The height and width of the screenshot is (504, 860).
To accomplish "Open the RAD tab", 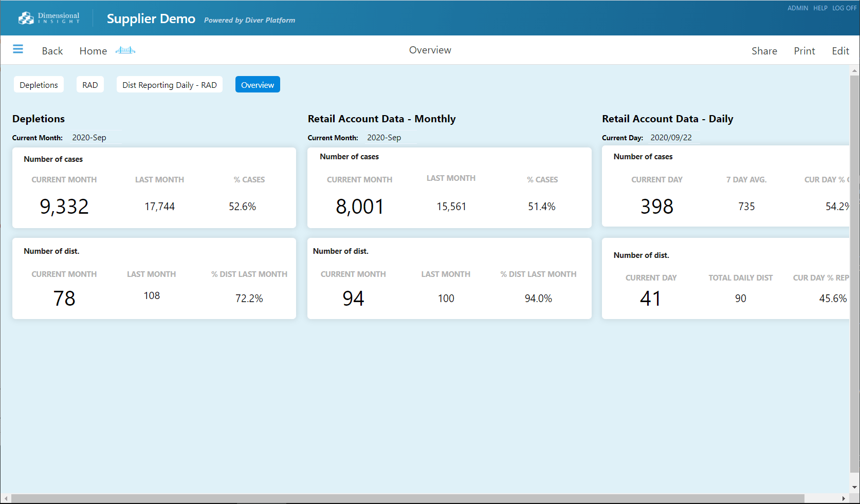I will (x=90, y=85).
